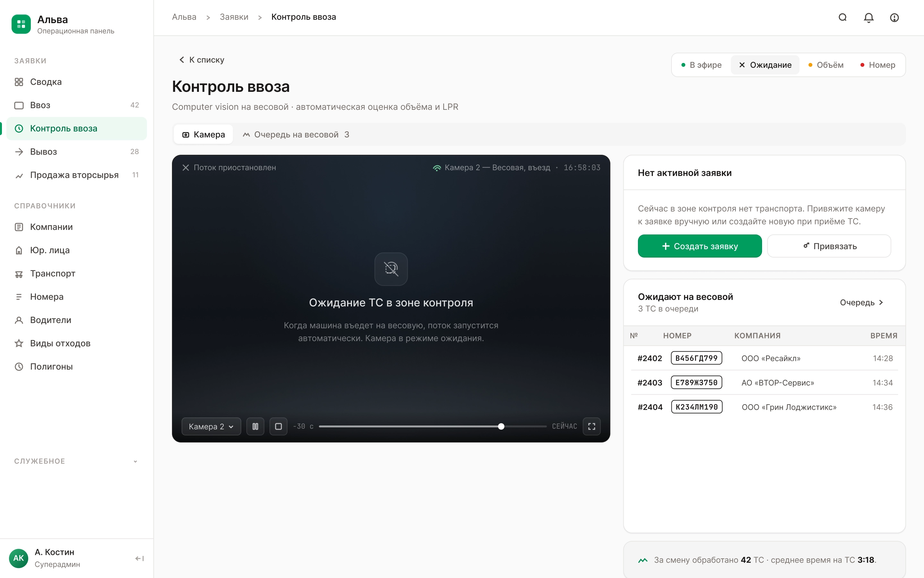This screenshot has width=924, height=578.
Task: Go to Заявки breadcrumb
Action: point(234,17)
